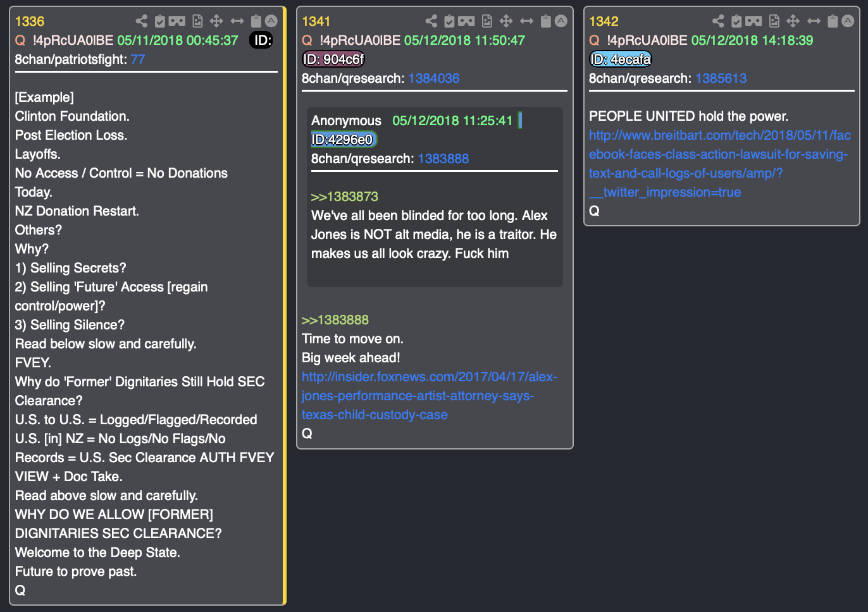Click the line 'Big week ahead!'

(x=351, y=358)
